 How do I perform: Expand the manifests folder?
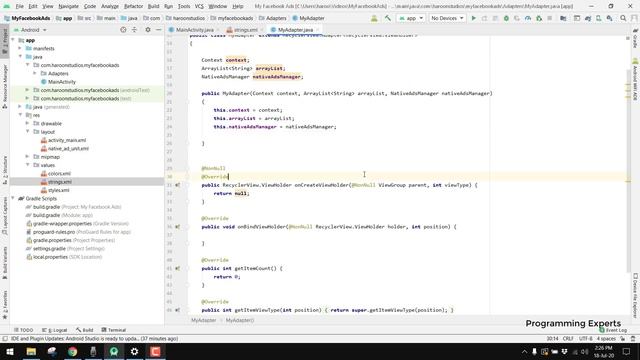20,49
